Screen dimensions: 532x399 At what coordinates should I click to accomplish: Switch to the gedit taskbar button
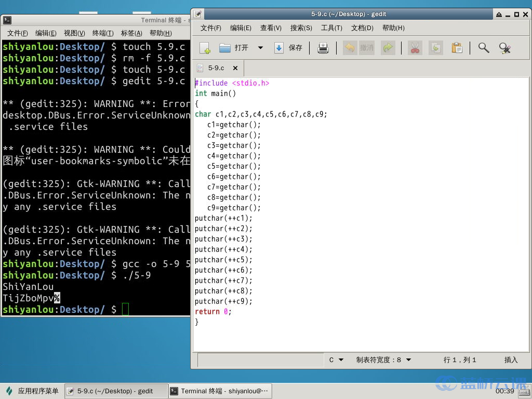pos(115,391)
